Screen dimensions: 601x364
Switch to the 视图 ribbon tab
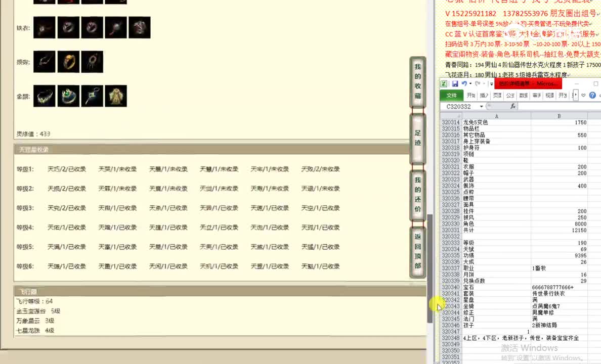(x=549, y=95)
